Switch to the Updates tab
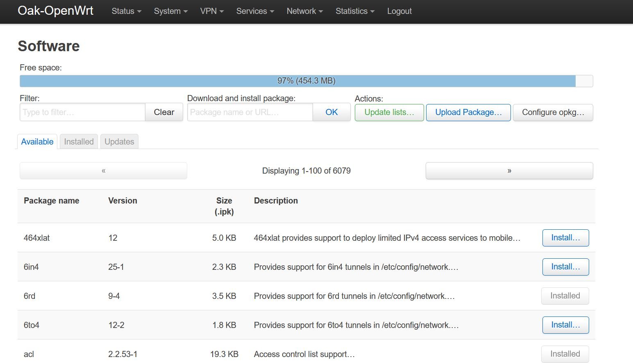Image resolution: width=633 pixels, height=364 pixels. (119, 142)
